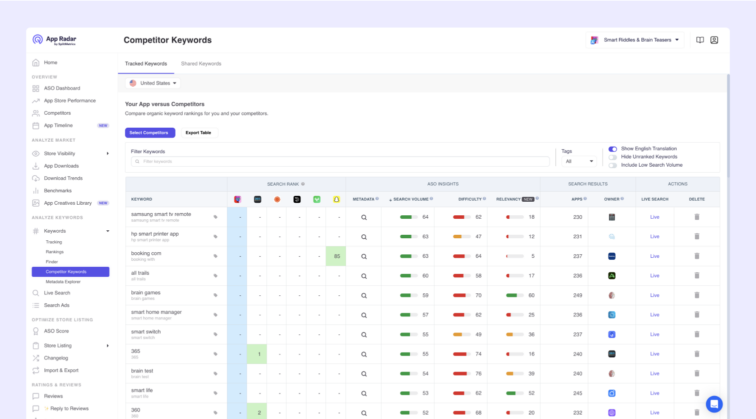The width and height of the screenshot is (756, 419).
Task: Click the owner app icon for all trails
Action: tap(611, 276)
